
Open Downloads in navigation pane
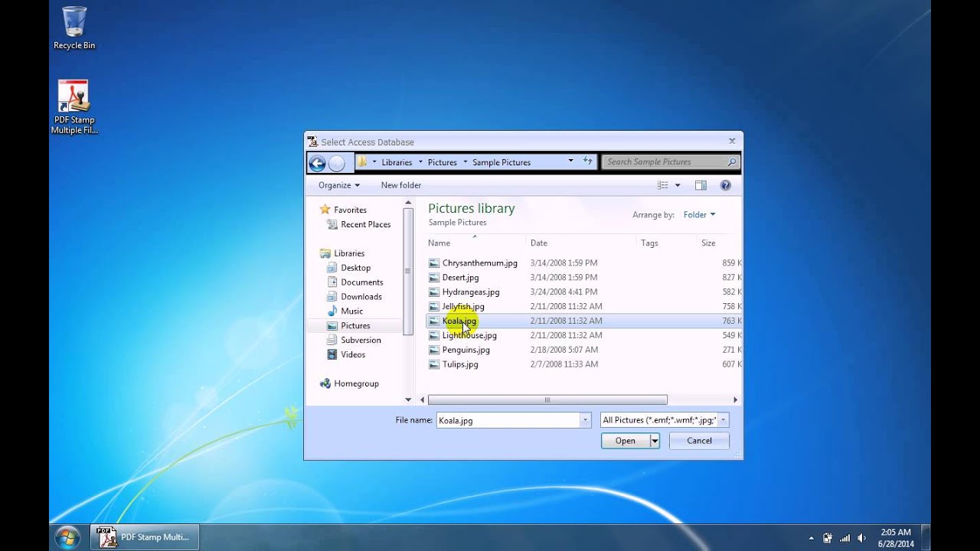point(354,297)
